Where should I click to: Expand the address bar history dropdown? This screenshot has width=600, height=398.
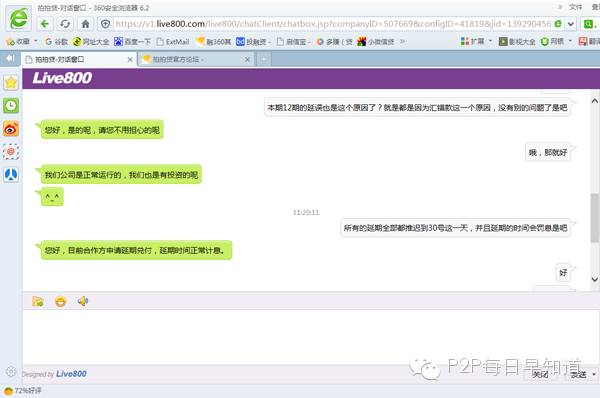(571, 24)
